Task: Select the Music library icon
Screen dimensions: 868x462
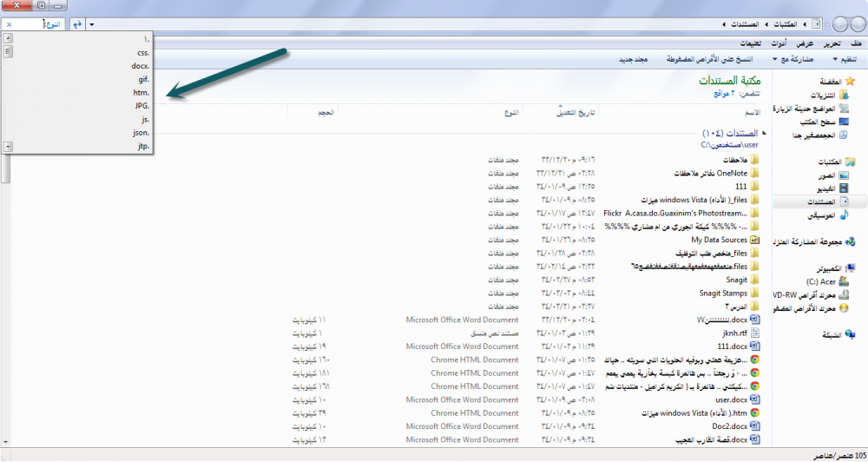Action: point(845,215)
